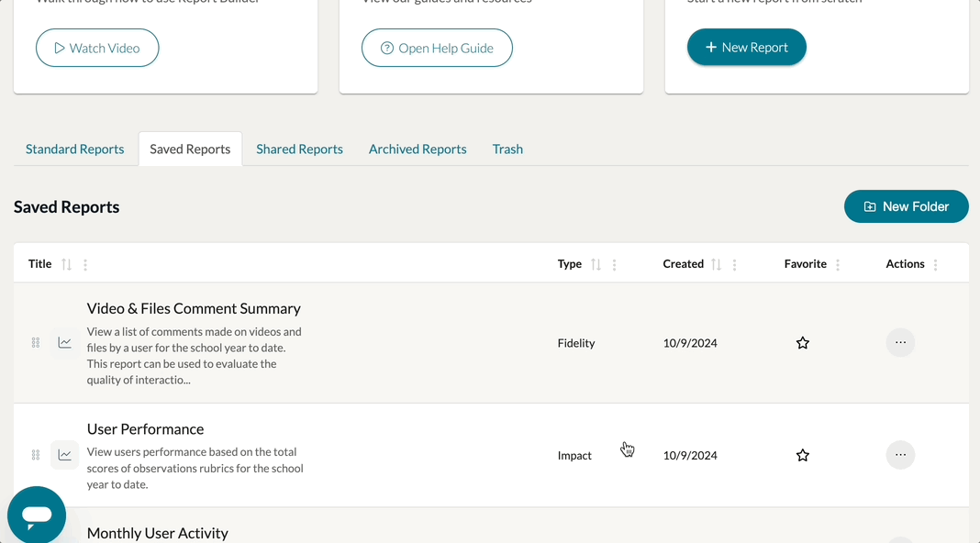Sort reports by Created date arrows

click(x=716, y=264)
